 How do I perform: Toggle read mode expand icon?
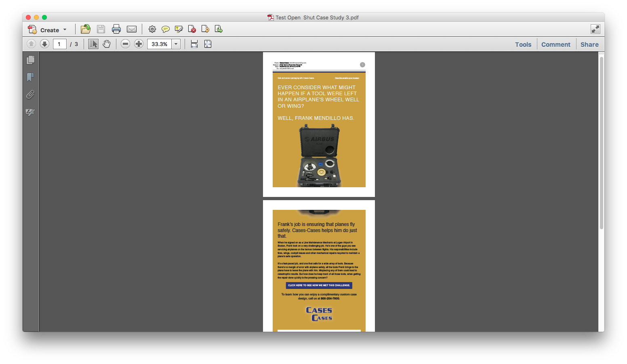[595, 29]
